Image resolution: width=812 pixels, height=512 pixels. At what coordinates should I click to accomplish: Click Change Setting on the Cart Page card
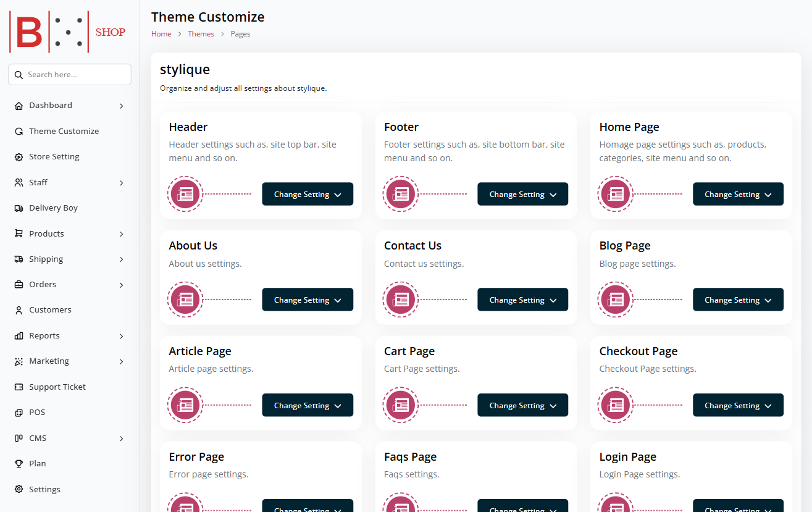point(522,405)
